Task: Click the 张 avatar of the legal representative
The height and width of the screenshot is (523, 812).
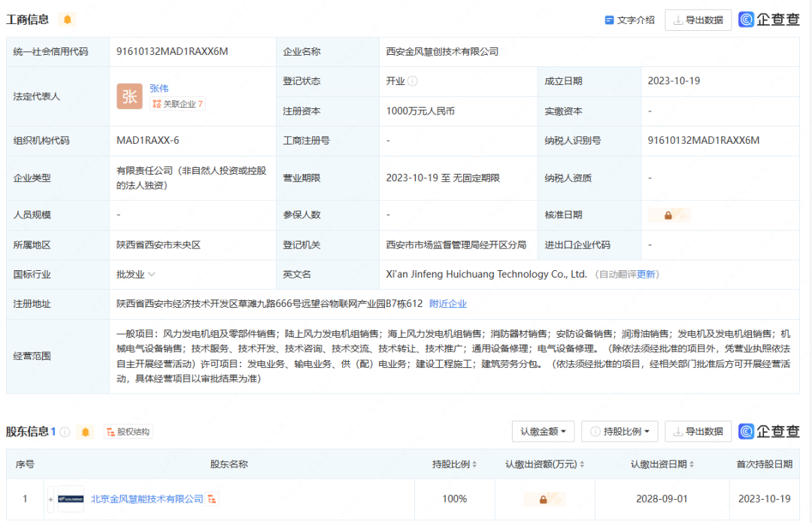Action: pyautogui.click(x=129, y=96)
